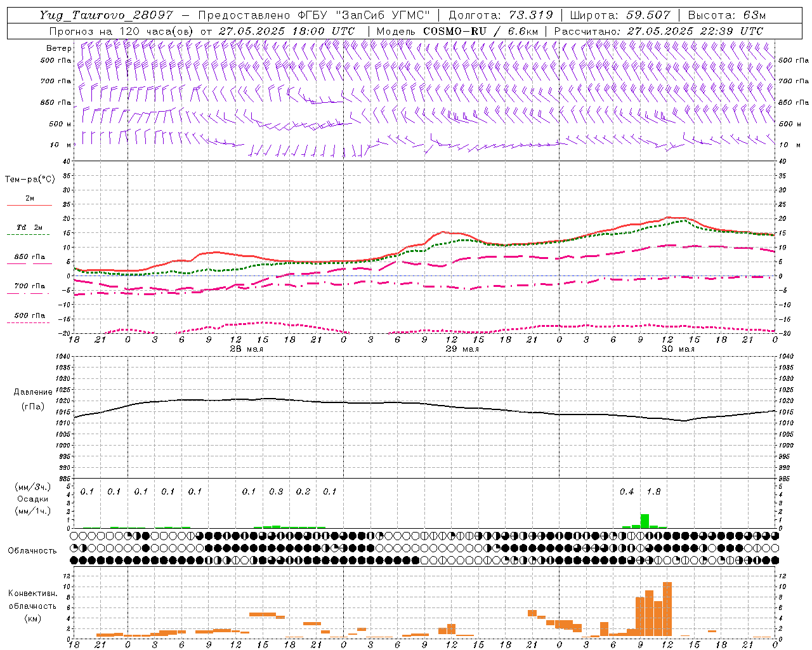This screenshot has height=650, width=812.
Task: Click the '850 гПа' temperature legend entry
Action: 30,257
